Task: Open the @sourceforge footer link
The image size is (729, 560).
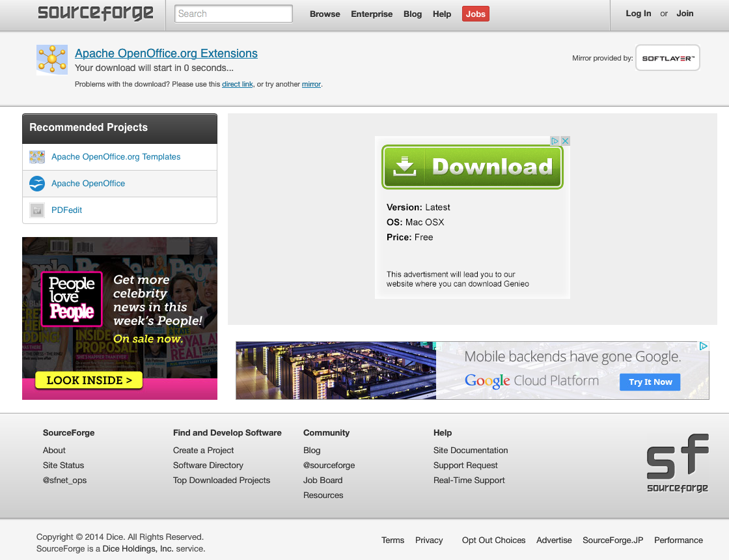Action: click(329, 465)
